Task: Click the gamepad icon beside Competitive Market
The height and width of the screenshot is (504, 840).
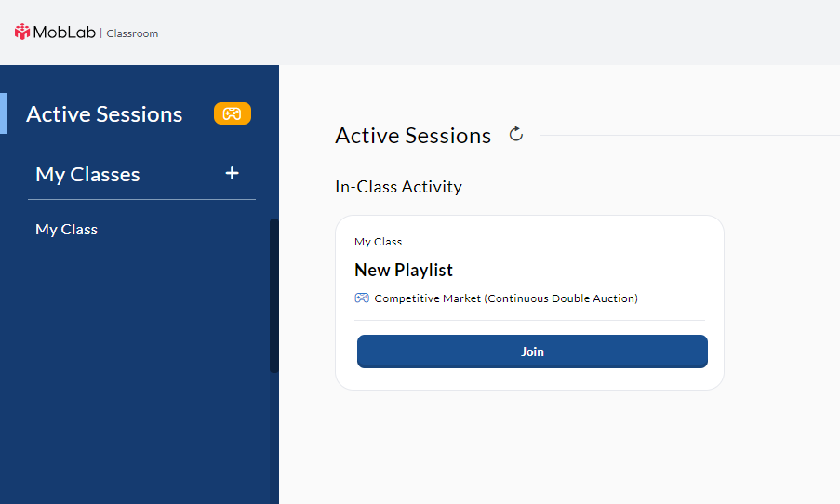Action: [x=362, y=298]
